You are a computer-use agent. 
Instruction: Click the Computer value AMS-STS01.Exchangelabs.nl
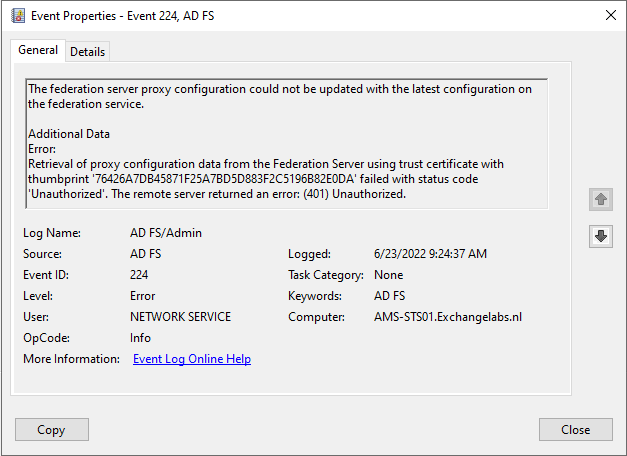pos(448,317)
